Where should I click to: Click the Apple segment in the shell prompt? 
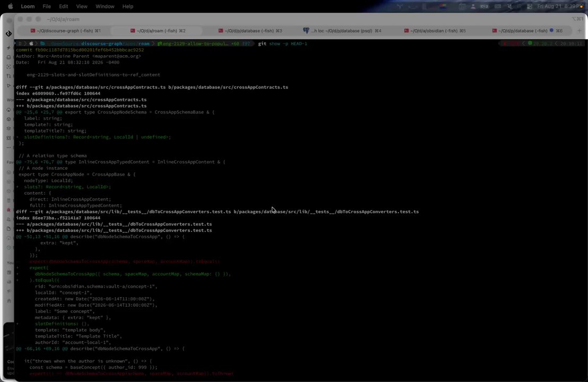click(x=31, y=44)
